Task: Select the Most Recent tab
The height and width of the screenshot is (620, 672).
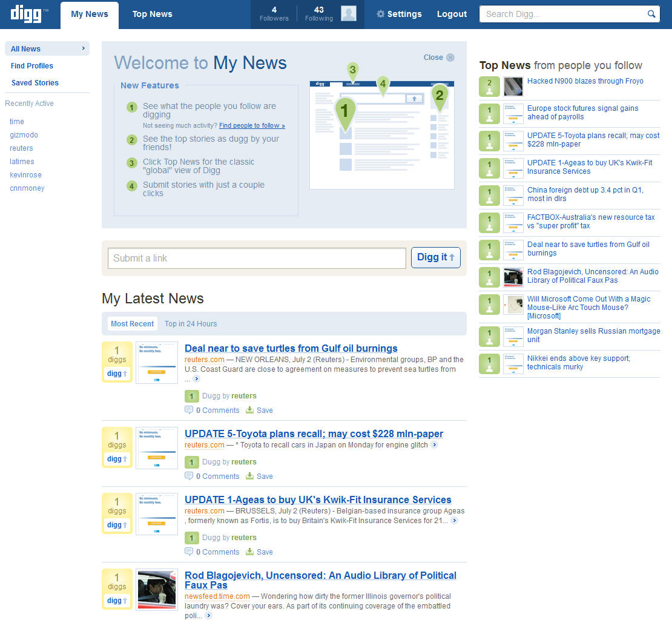Action: pos(132,324)
